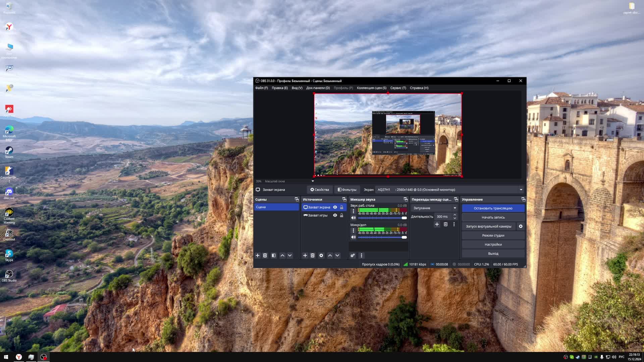Open Discord desktop shortcut
The height and width of the screenshot is (362, 644).
click(9, 194)
